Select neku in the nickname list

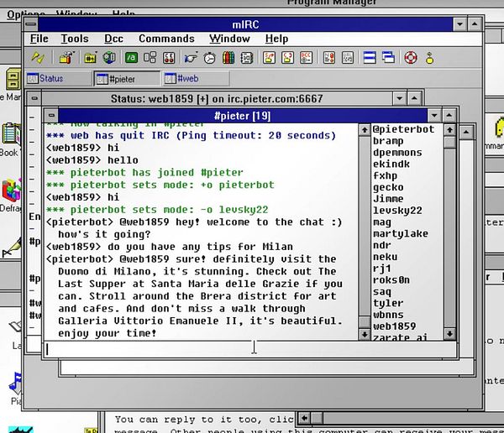(x=385, y=257)
